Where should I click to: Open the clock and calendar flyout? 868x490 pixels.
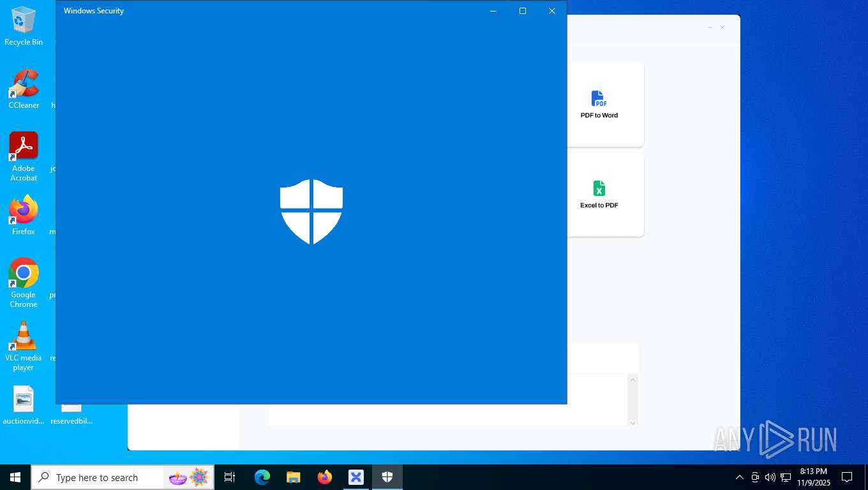813,477
